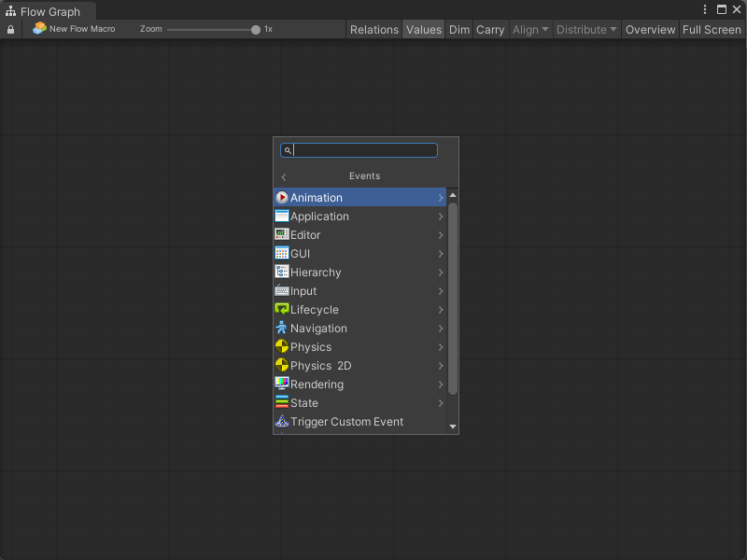747x560 pixels.
Task: Click the Editor category icon
Action: [282, 235]
